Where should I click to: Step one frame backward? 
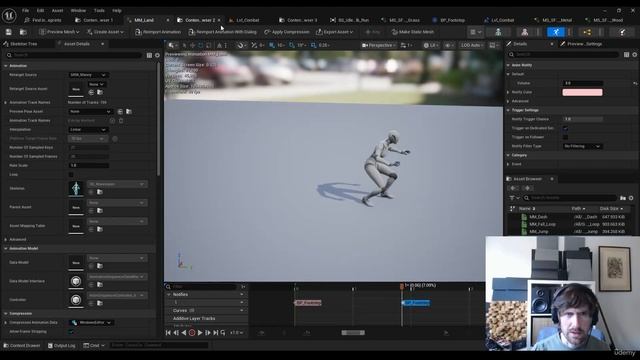coord(176,333)
